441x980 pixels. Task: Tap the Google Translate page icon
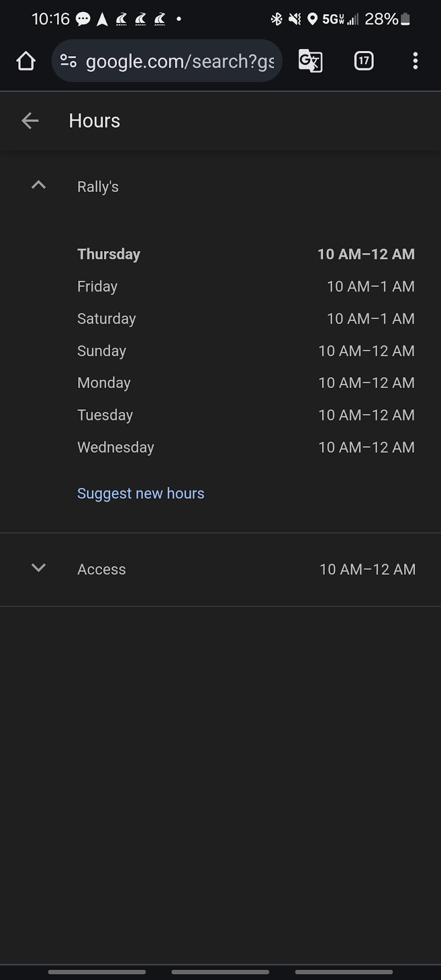[x=310, y=61]
